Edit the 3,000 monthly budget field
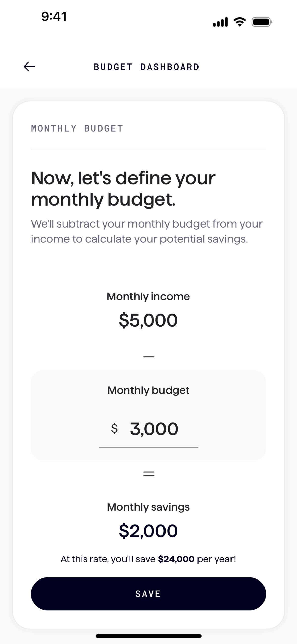The height and width of the screenshot is (644, 297). [x=154, y=429]
